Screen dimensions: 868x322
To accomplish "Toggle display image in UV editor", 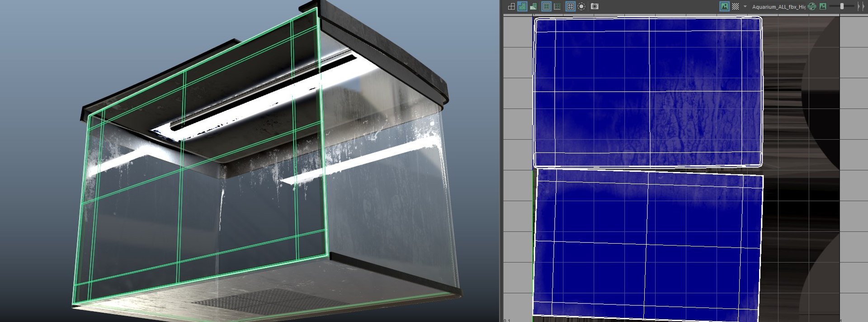I will tap(724, 6).
